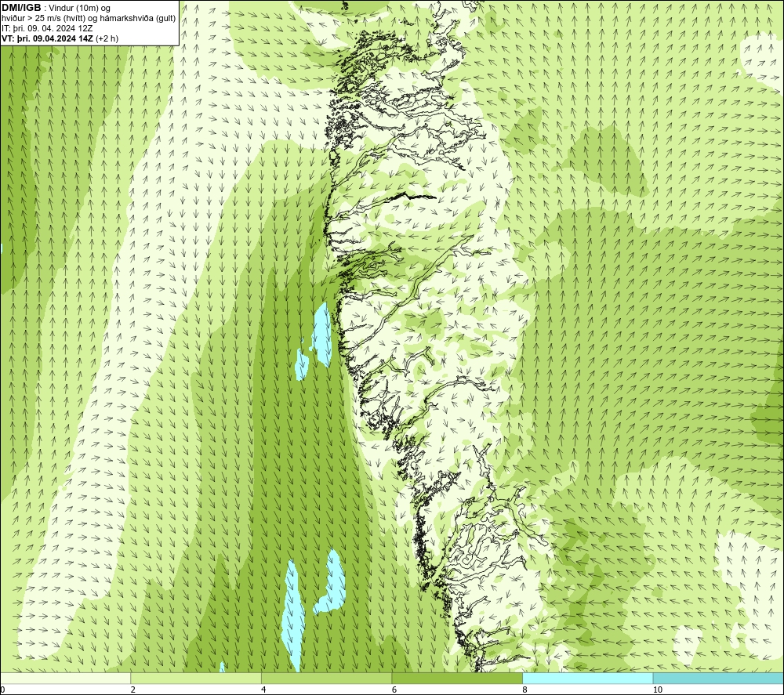Click the legend scale label '2'
The width and height of the screenshot is (784, 695).
133,690
